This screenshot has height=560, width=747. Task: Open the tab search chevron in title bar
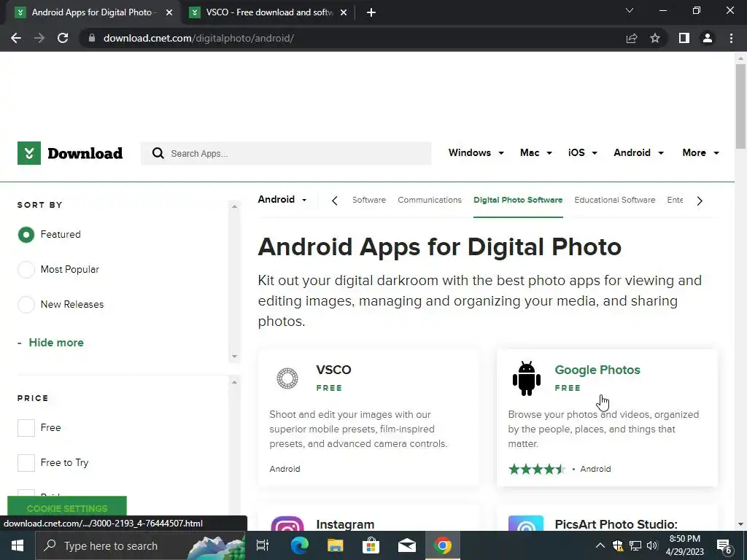click(630, 10)
